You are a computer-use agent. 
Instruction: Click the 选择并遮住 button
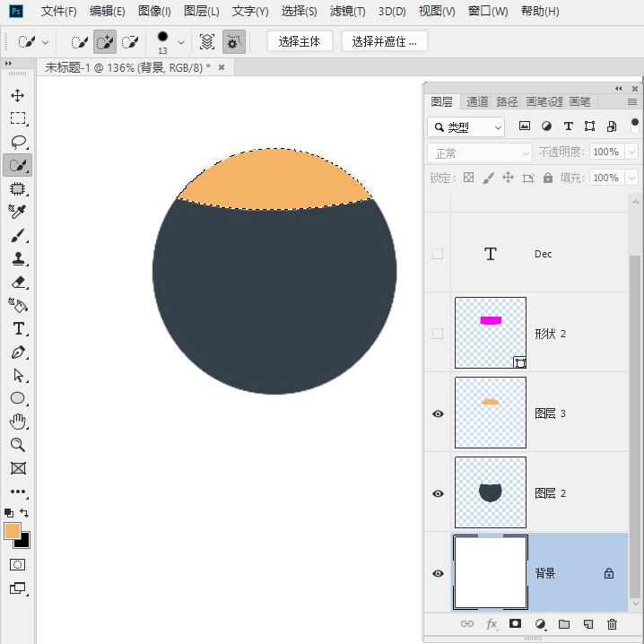[x=384, y=41]
